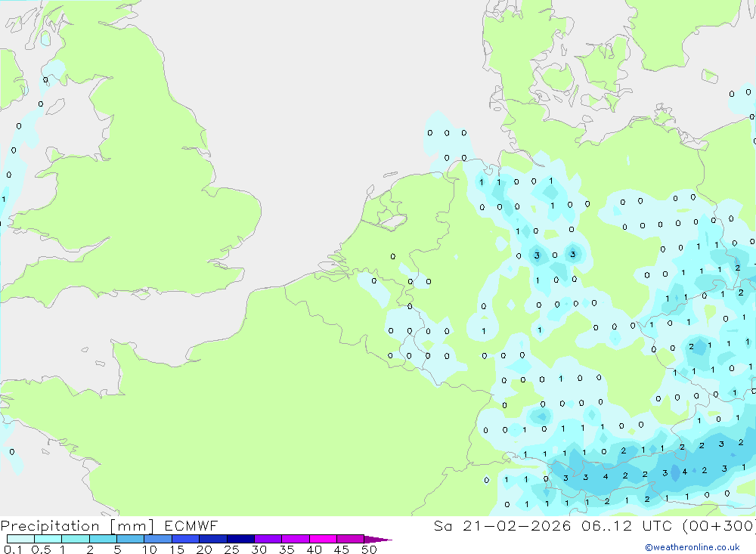Click the '15' legend scale label

176,549
